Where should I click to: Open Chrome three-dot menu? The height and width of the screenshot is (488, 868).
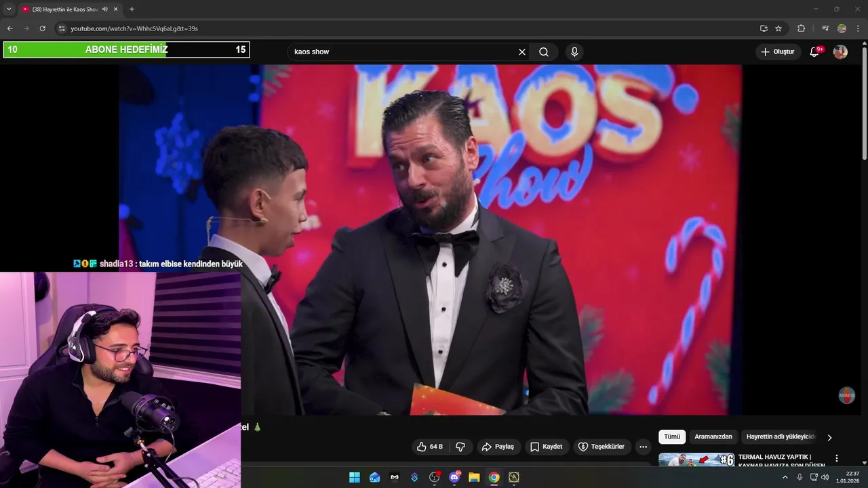[x=858, y=28]
